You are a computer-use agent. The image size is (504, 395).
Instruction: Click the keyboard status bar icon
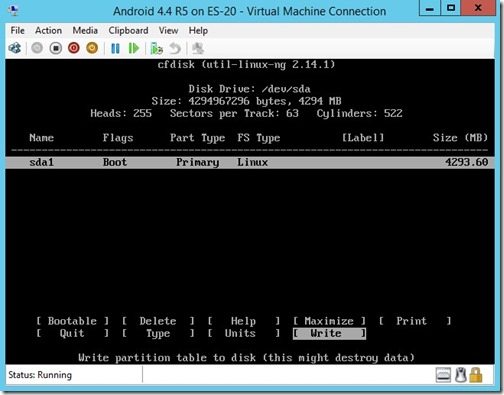[x=443, y=375]
